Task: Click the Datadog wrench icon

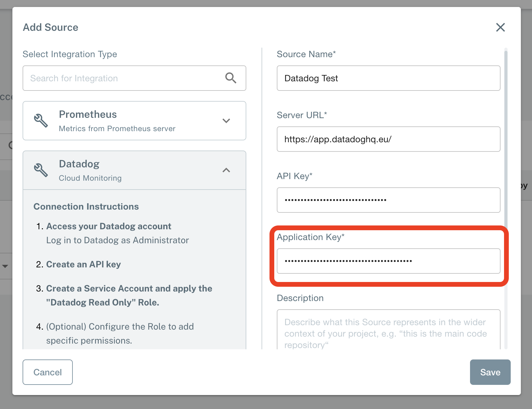Action: pos(41,170)
